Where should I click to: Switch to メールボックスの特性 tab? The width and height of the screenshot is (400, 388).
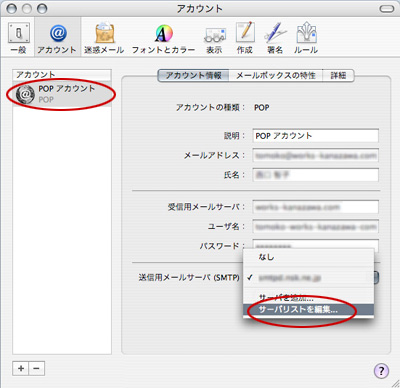(276, 76)
